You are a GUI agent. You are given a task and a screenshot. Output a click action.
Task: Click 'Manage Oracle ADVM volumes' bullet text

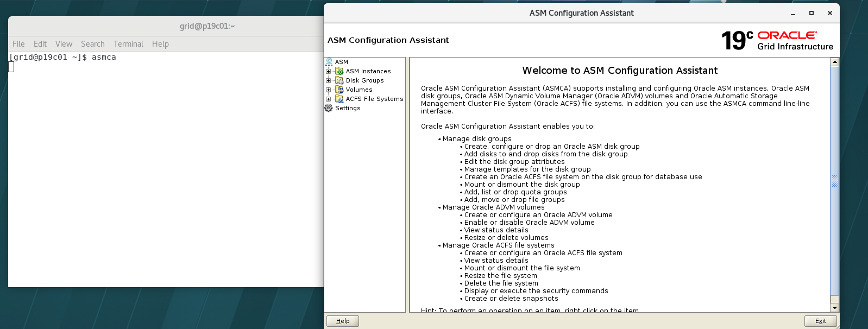coord(493,207)
